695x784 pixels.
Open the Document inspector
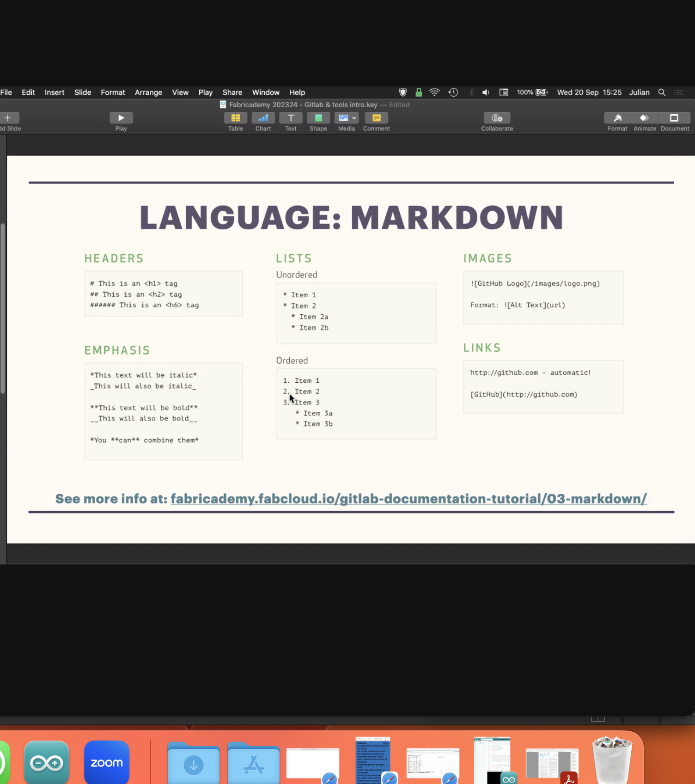(x=674, y=118)
